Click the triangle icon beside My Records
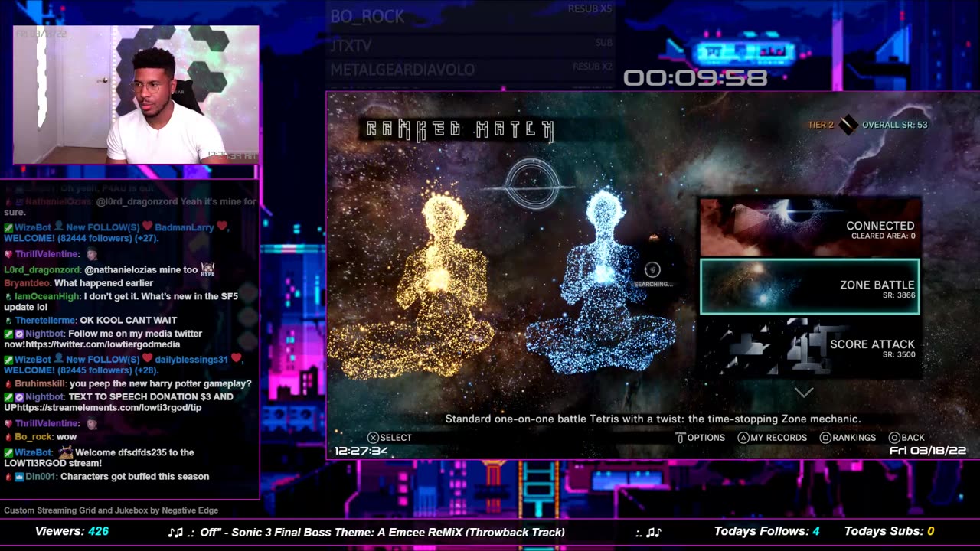The height and width of the screenshot is (551, 980). (x=743, y=438)
